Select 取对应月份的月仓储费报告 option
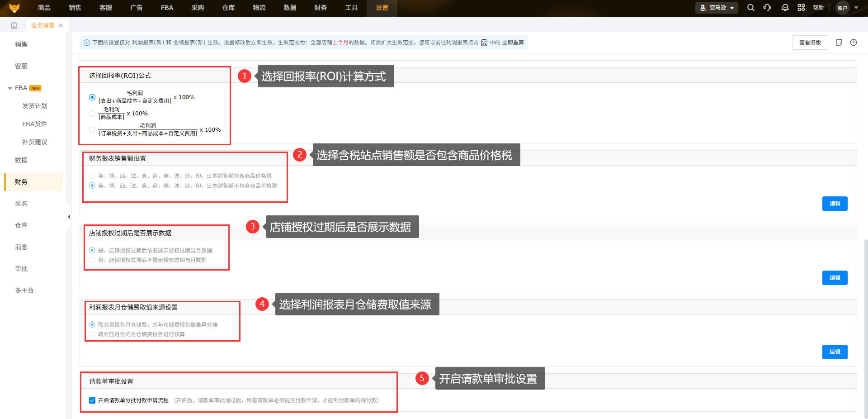Image resolution: width=868 pixels, height=419 pixels. [x=92, y=334]
